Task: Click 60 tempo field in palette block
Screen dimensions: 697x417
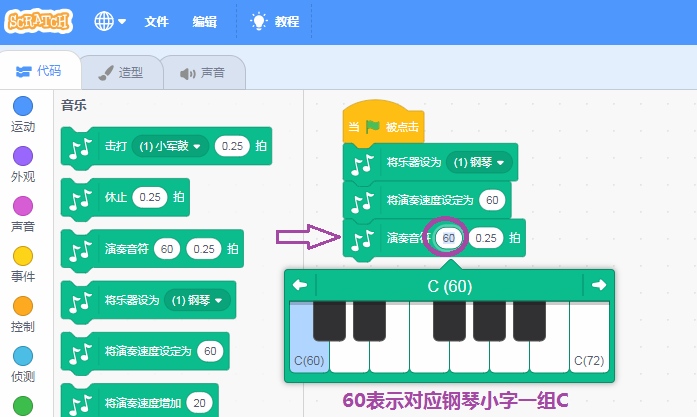Action: pyautogui.click(x=210, y=351)
